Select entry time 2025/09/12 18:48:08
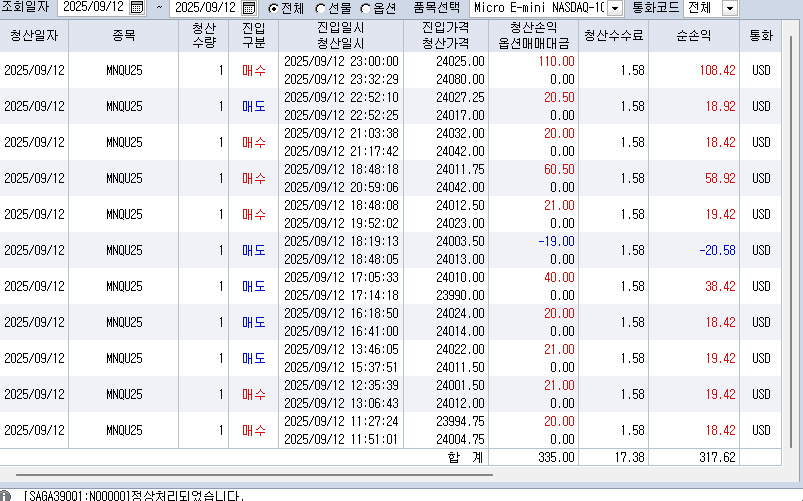Viewport: 803px width, 501px height. (341, 205)
